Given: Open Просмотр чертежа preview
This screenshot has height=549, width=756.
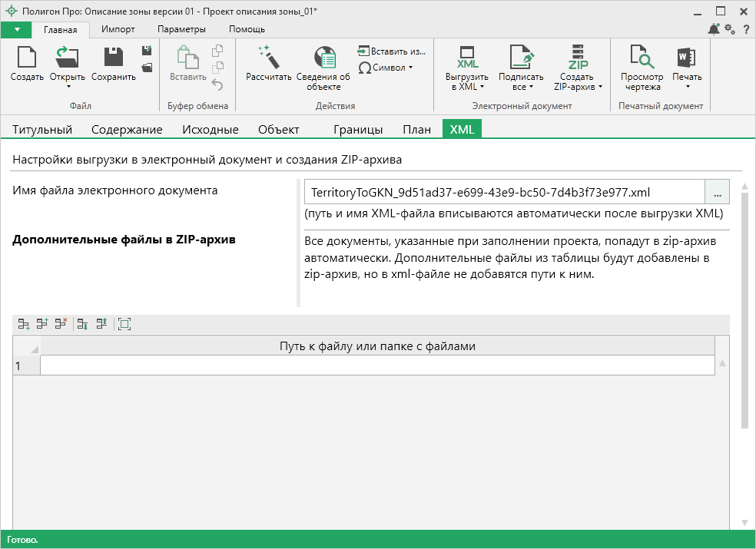Looking at the screenshot, I should point(642,58).
